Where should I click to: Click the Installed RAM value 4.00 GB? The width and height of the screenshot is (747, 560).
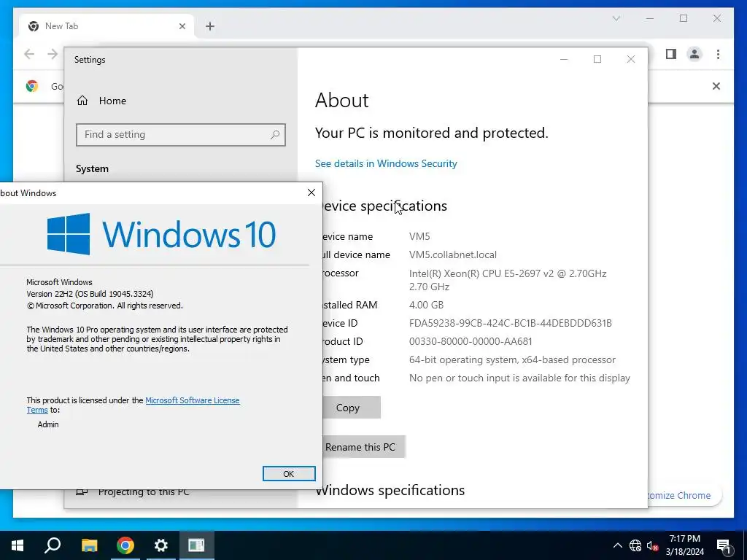[x=426, y=305]
